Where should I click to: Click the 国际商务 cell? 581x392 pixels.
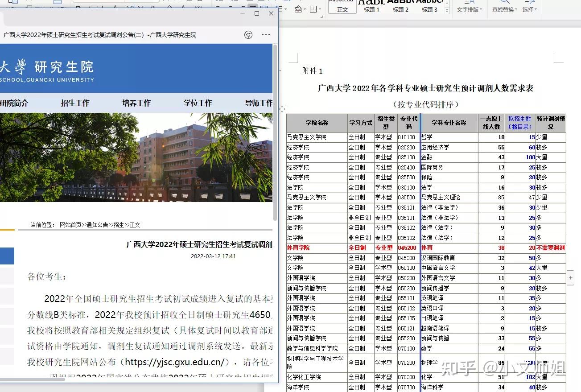449,167
